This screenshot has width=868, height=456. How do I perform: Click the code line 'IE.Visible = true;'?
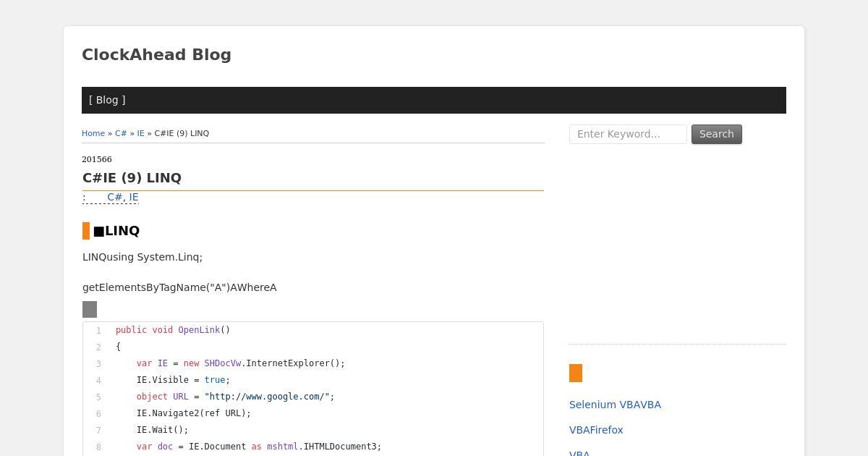[183, 380]
